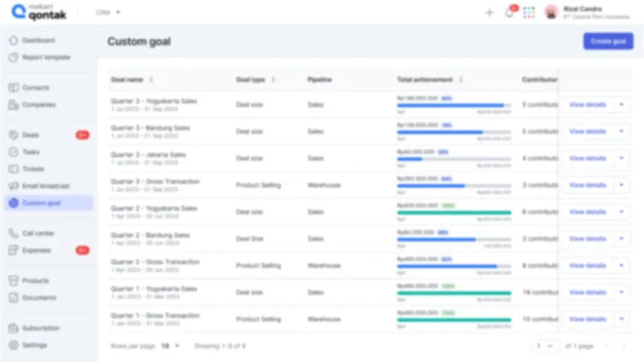Viewport: 644px width, 362px height.
Task: Sort by Goal name column arrows
Action: coord(151,80)
